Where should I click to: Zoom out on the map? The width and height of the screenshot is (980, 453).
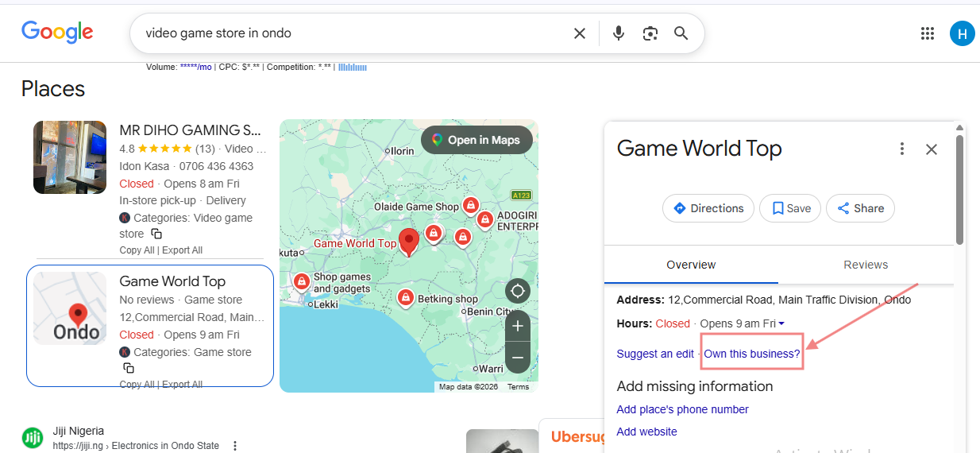[x=518, y=358]
